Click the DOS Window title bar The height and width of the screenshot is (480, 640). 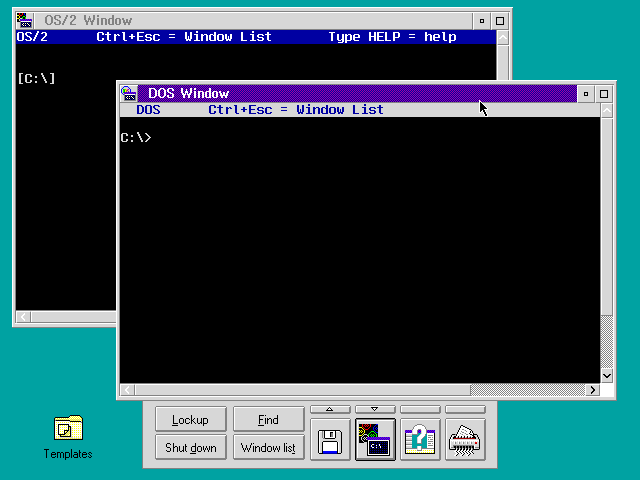[x=357, y=93]
